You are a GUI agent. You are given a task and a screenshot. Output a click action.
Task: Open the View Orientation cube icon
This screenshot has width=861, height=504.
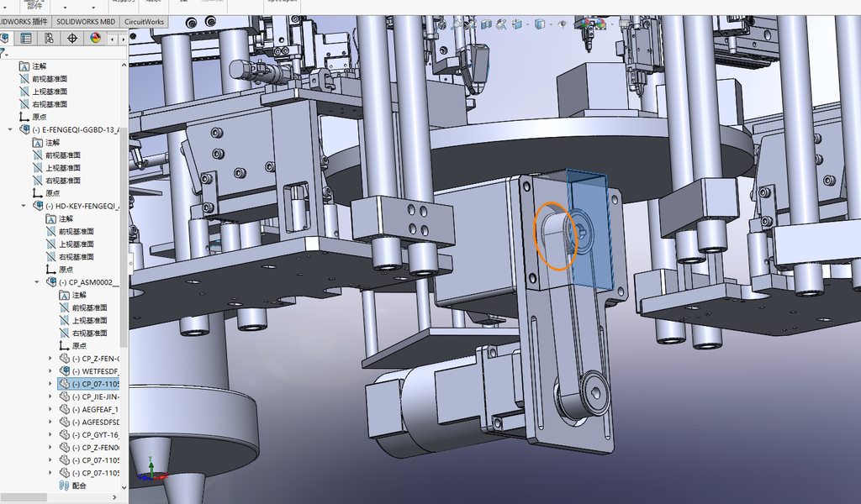point(517,24)
